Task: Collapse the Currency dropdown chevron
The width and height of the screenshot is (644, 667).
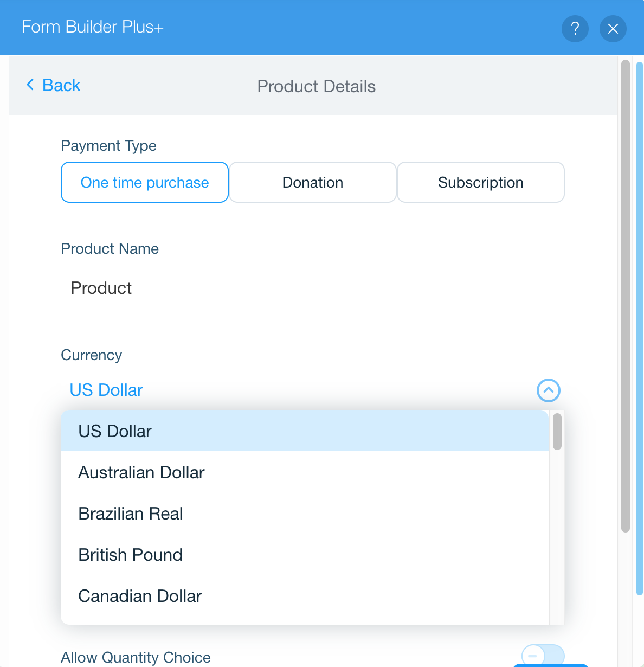Action: 549,390
